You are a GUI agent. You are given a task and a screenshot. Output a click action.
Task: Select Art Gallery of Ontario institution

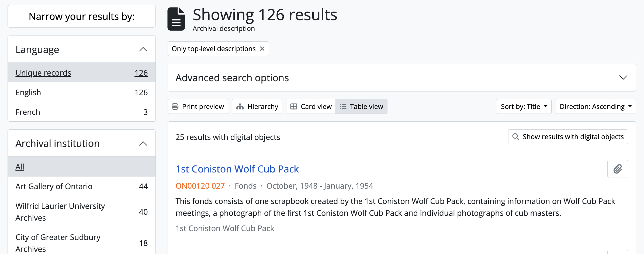54,186
